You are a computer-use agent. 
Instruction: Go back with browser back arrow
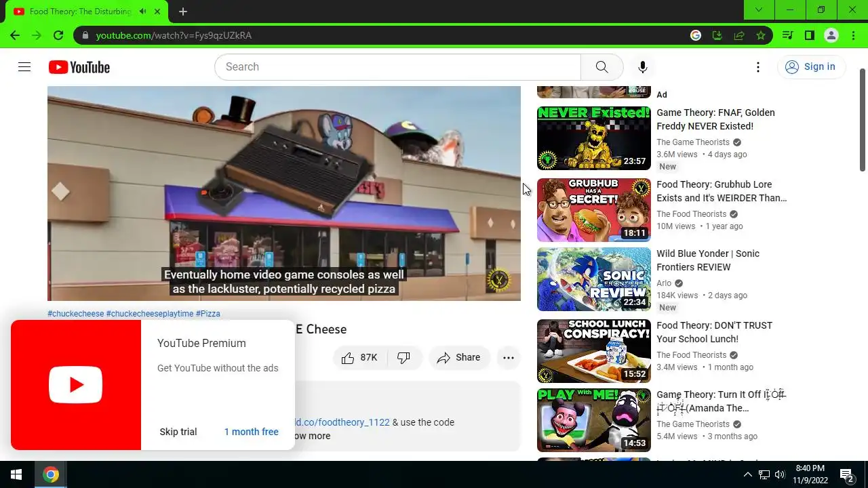click(15, 35)
